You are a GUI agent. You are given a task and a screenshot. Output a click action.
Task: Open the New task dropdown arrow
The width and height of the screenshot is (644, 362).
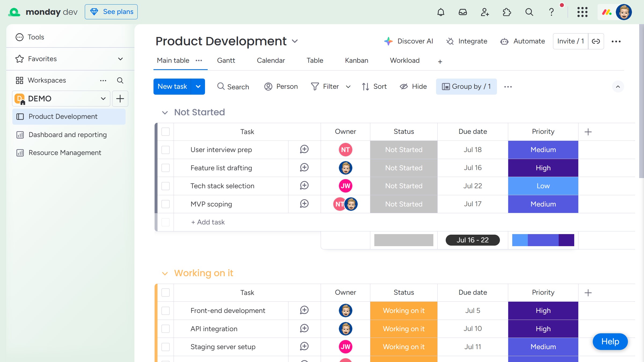pos(198,87)
